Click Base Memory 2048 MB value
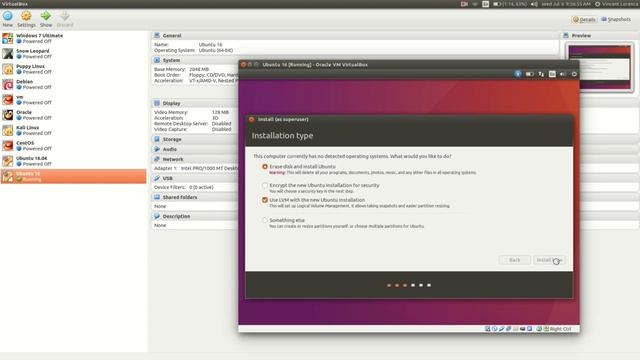The width and height of the screenshot is (640, 360). pos(199,69)
